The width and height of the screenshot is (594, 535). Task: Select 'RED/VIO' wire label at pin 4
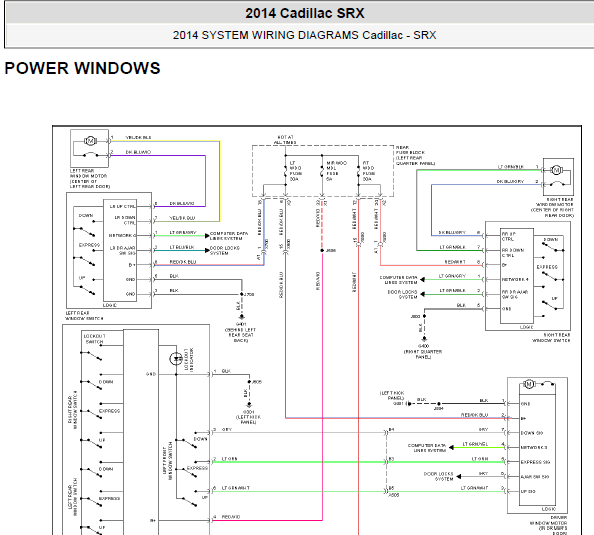[x=231, y=517]
